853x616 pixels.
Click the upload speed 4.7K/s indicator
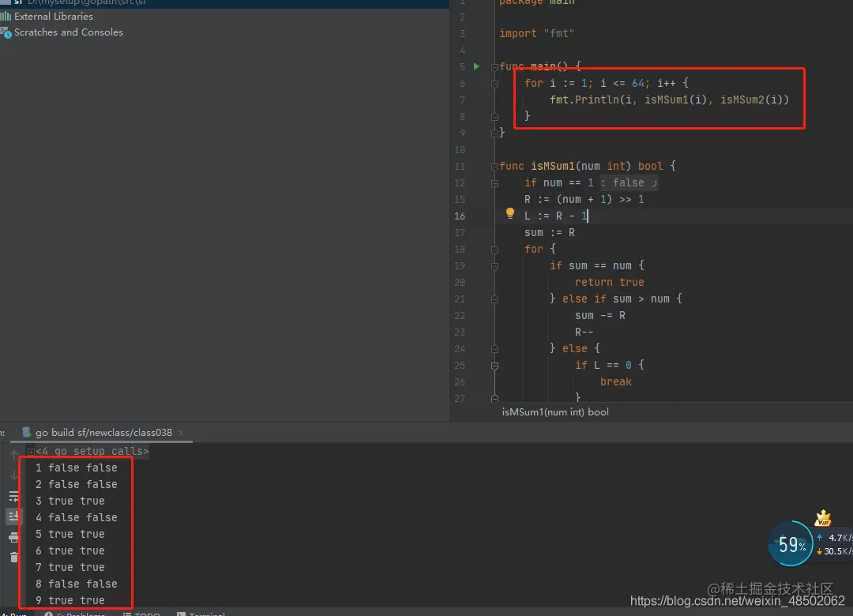click(835, 538)
